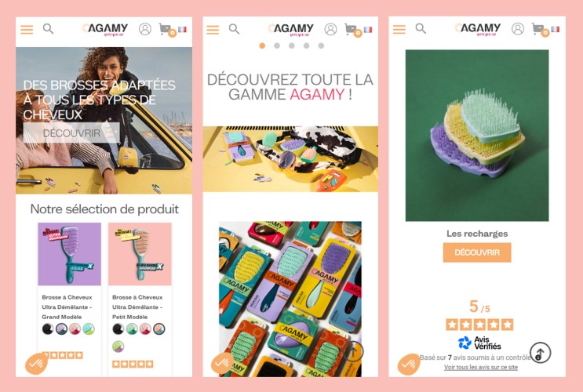Click the search magnifier in the middle screen
The height and width of the screenshot is (392, 583).
(x=234, y=28)
